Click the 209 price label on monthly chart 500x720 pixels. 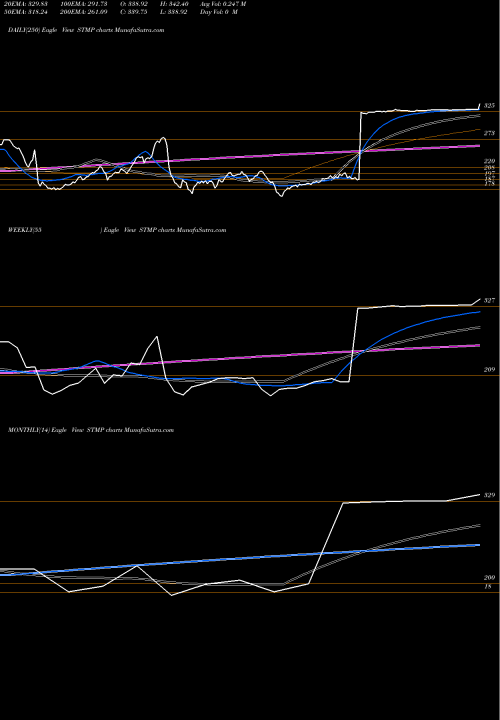(489, 578)
